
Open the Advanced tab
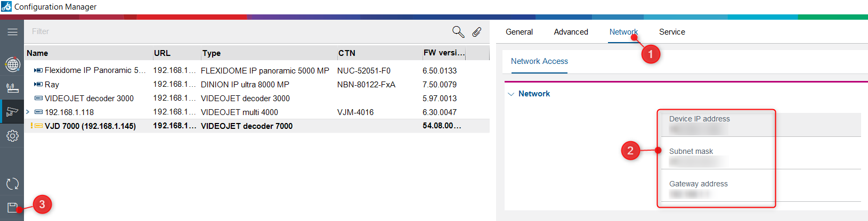click(571, 32)
